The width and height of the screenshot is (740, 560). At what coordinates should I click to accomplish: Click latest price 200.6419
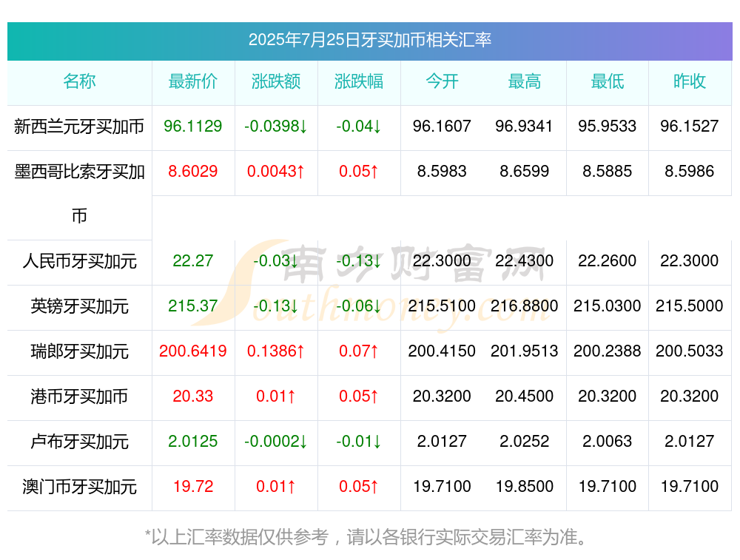[x=193, y=351]
